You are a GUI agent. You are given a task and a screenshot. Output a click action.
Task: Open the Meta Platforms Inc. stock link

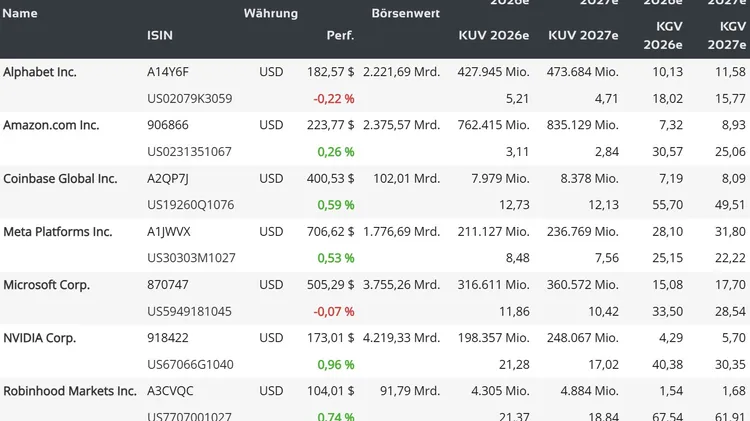(57, 232)
